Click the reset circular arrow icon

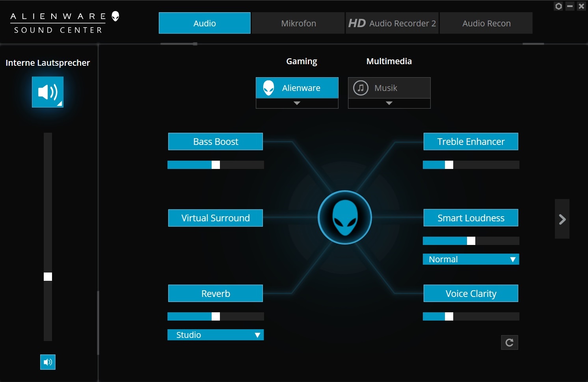pyautogui.click(x=509, y=342)
